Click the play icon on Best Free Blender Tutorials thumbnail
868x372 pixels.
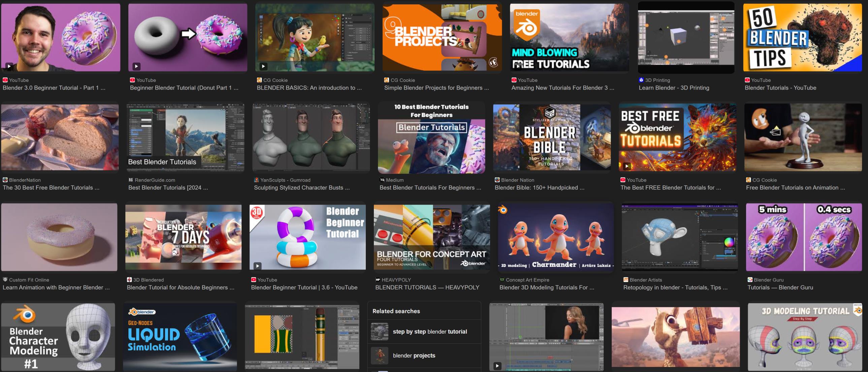pyautogui.click(x=627, y=166)
